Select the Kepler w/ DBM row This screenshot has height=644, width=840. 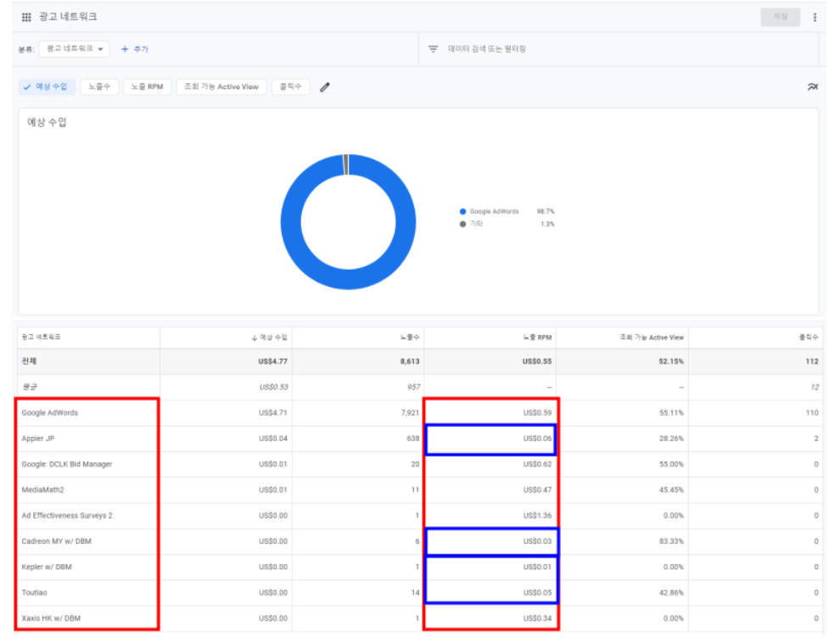click(x=47, y=567)
